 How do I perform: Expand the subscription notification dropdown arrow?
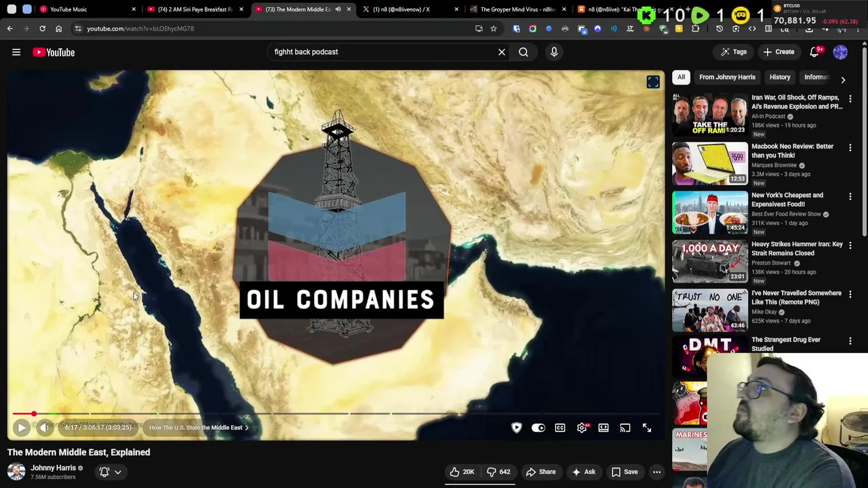118,472
